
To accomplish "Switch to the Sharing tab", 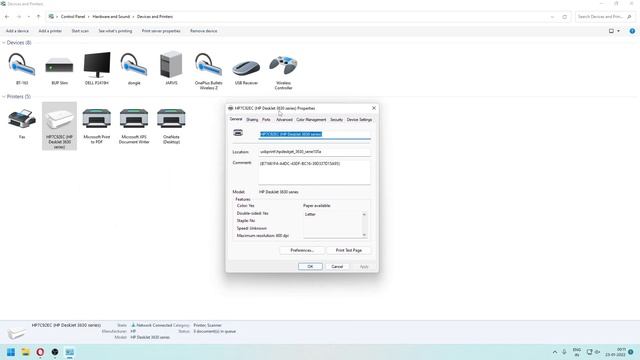I will pyautogui.click(x=252, y=120).
